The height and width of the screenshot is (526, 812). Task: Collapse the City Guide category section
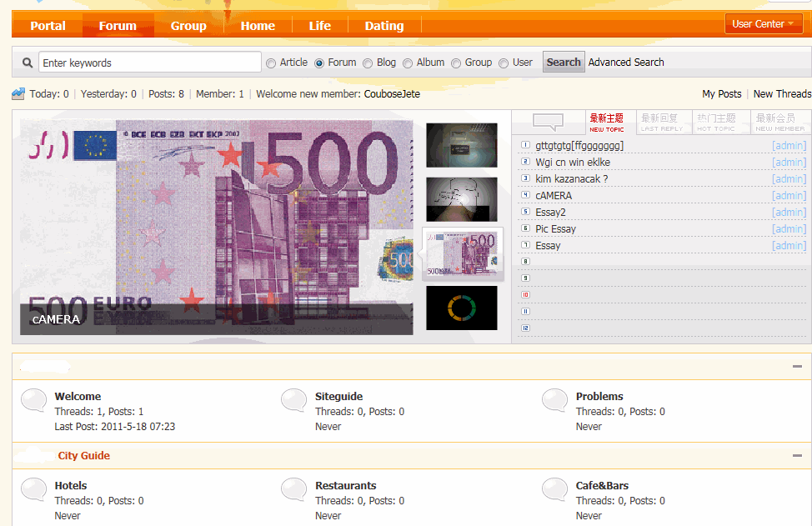click(x=797, y=456)
